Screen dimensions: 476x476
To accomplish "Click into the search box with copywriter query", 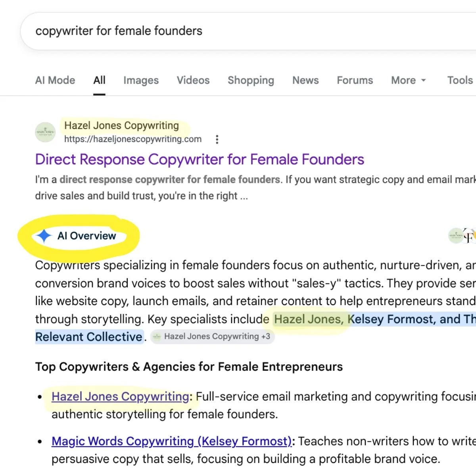I will click(248, 31).
